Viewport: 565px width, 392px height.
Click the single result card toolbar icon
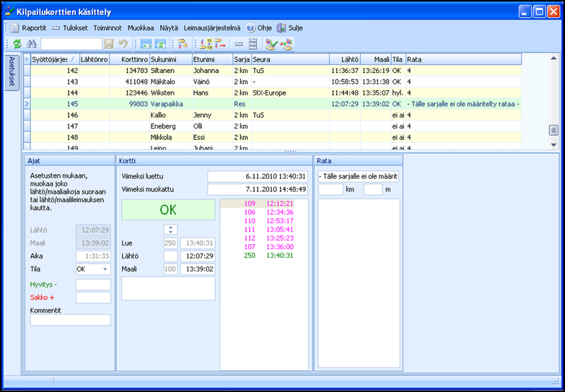(x=239, y=44)
